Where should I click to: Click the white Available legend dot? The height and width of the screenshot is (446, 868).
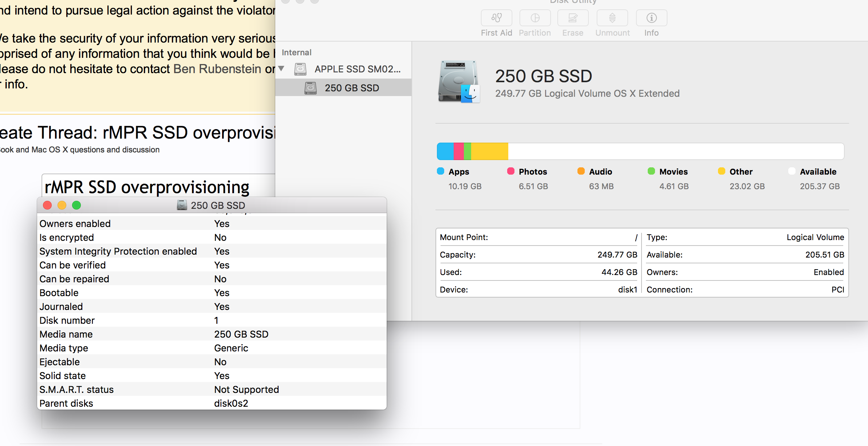pyautogui.click(x=792, y=171)
